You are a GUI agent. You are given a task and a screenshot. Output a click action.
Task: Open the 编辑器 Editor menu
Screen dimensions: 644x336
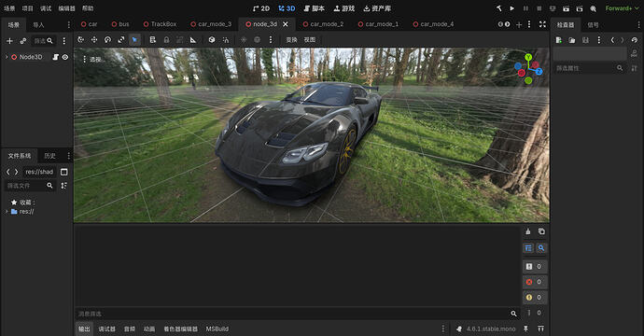click(x=66, y=8)
